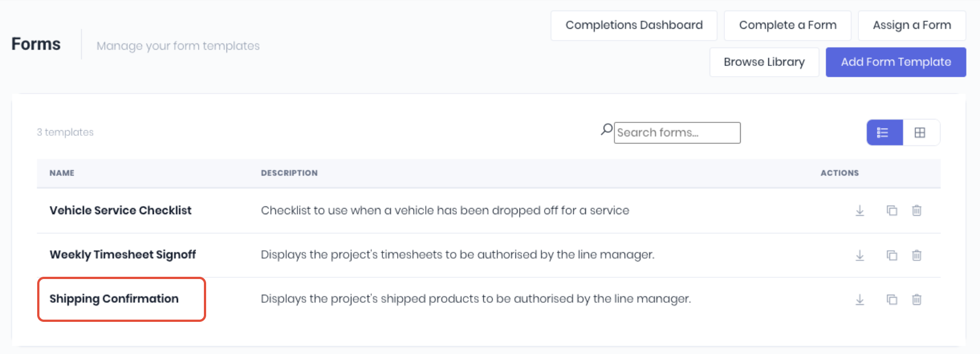Duplicate the Vehicle Service Checklist template
The height and width of the screenshot is (354, 980).
tap(892, 210)
